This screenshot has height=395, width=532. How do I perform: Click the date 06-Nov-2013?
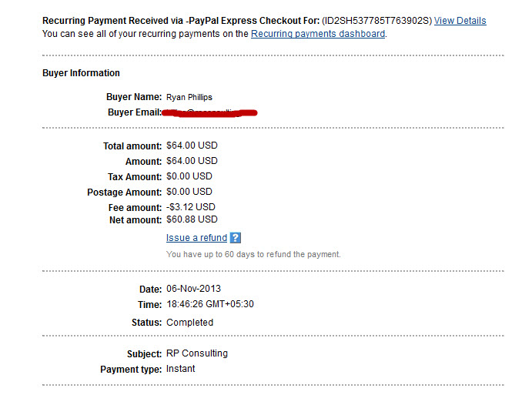coord(193,289)
